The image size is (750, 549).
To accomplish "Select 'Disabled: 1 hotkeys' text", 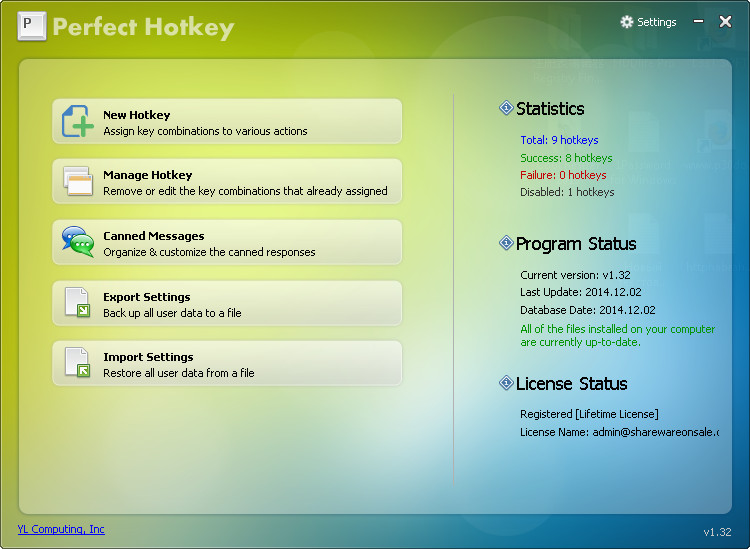I will pyautogui.click(x=567, y=192).
